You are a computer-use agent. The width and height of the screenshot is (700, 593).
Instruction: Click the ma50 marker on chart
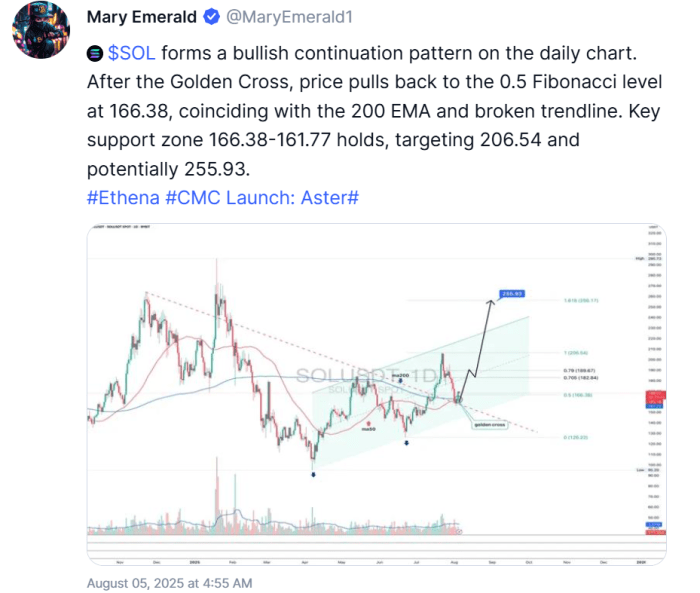[x=368, y=429]
